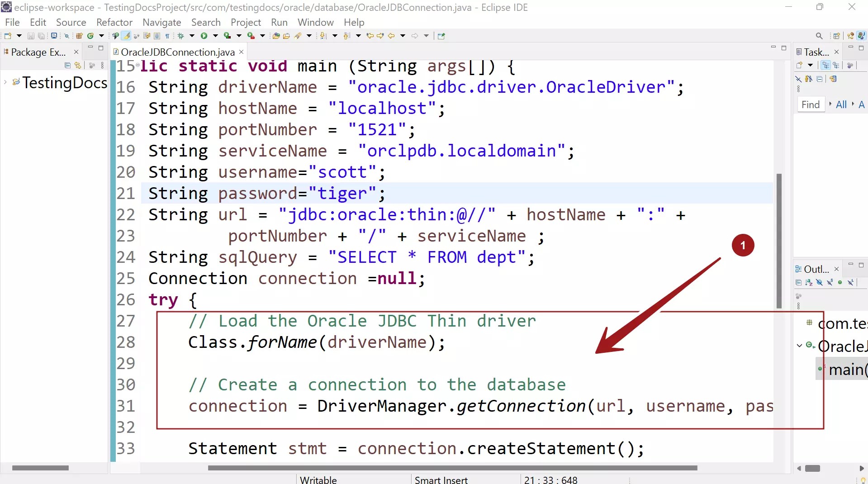Click the editor's horizontal scrollbar
Image resolution: width=868 pixels, height=484 pixels.
pos(452,468)
